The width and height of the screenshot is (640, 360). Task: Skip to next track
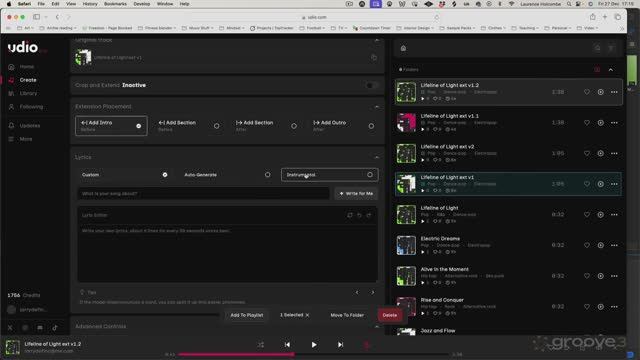point(340,345)
